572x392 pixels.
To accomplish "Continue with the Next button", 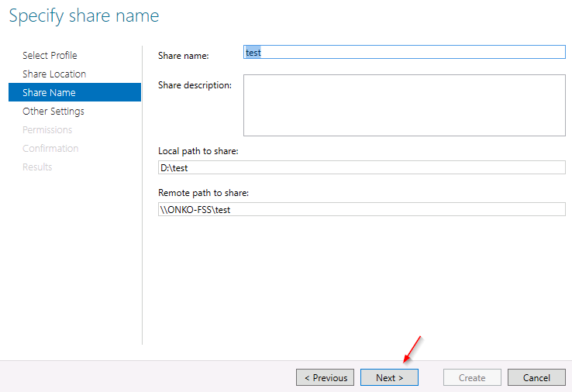I will (x=389, y=377).
